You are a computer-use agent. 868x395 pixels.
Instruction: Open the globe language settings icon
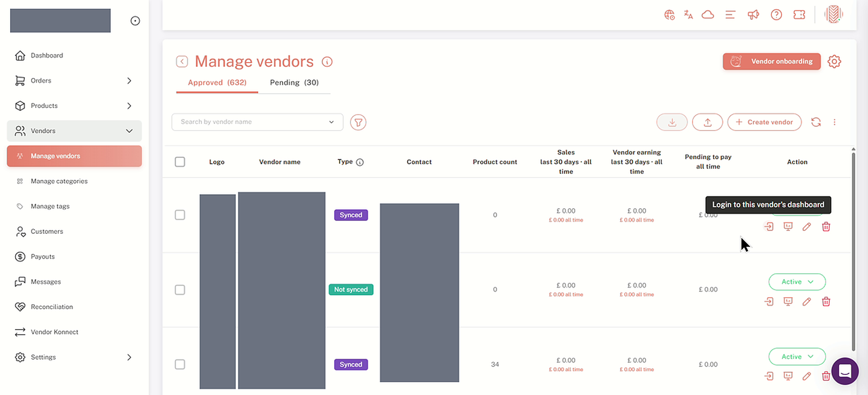(669, 15)
